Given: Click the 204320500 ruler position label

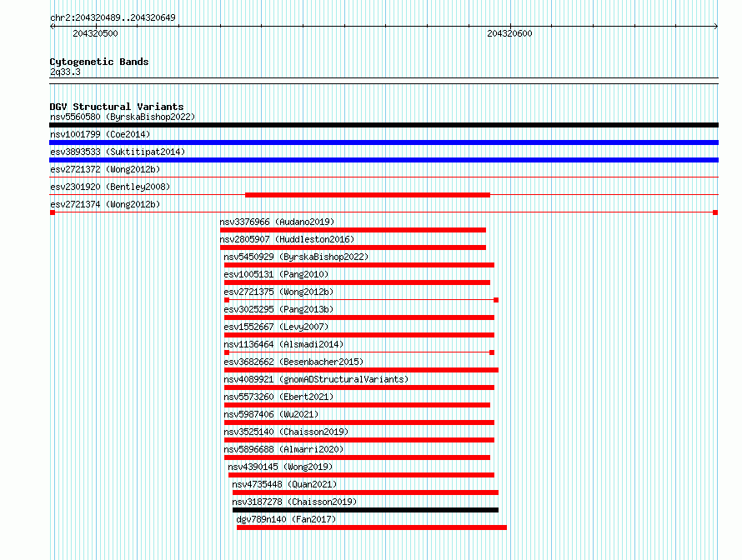Looking at the screenshot, I should pos(95,33).
